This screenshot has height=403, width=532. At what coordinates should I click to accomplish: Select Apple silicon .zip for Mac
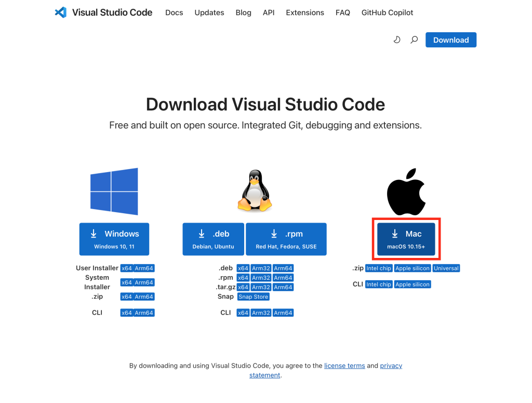click(413, 268)
